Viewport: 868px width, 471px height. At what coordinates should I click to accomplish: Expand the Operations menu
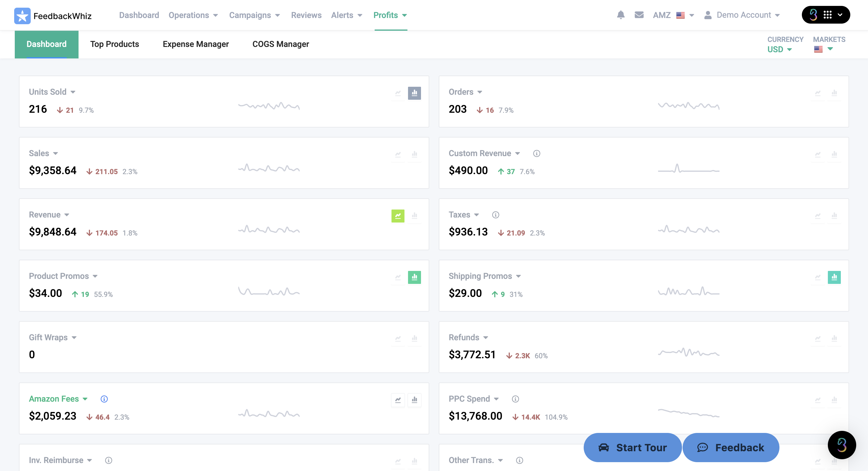tap(193, 15)
